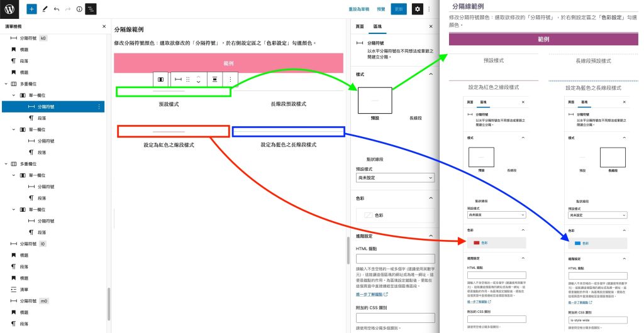Click separator icon on 分隔符號 k0 row
This screenshot has height=333, width=644.
pos(14,38)
